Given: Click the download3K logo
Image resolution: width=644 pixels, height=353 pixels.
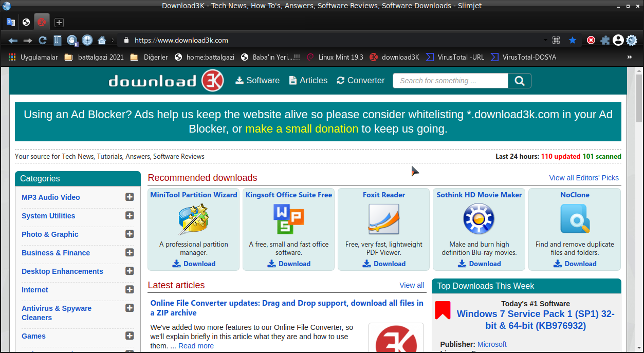Looking at the screenshot, I should [x=166, y=81].
